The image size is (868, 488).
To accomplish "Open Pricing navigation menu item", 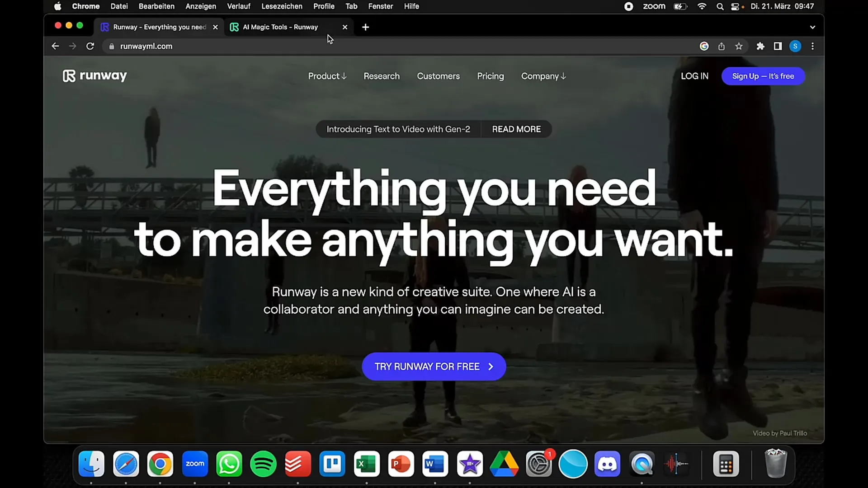I will click(x=491, y=75).
